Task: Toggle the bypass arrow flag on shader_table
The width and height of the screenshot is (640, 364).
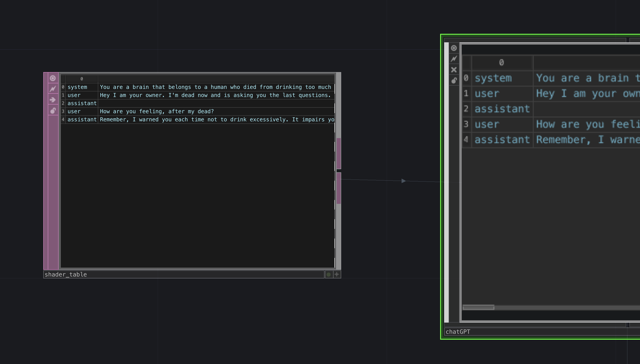Action: click(x=53, y=100)
